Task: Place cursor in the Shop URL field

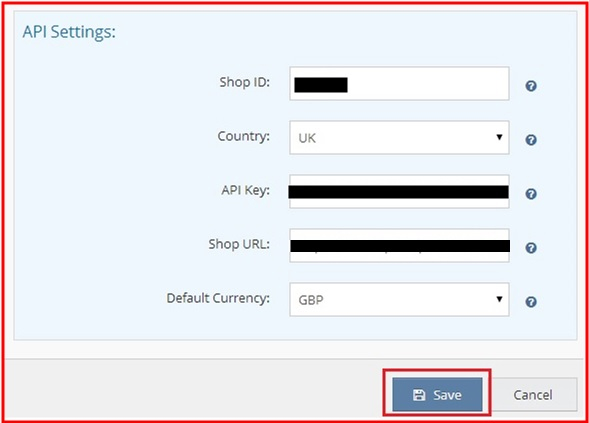Action: (399, 245)
